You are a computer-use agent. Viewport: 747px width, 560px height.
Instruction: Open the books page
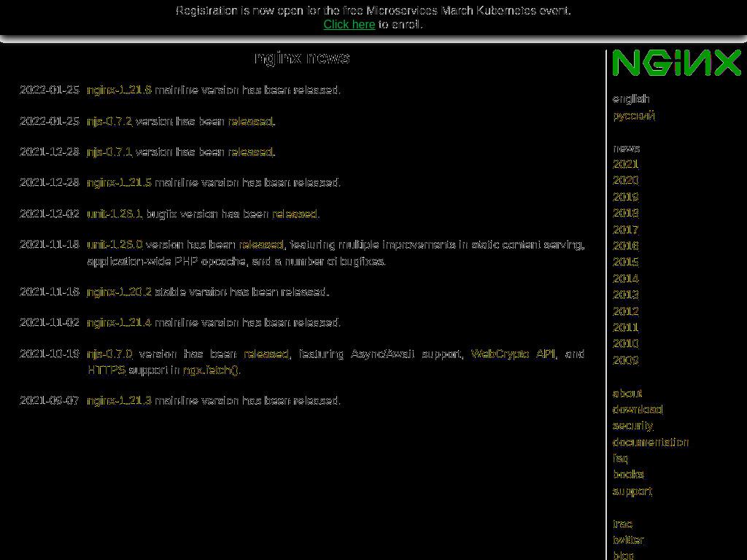click(x=628, y=475)
